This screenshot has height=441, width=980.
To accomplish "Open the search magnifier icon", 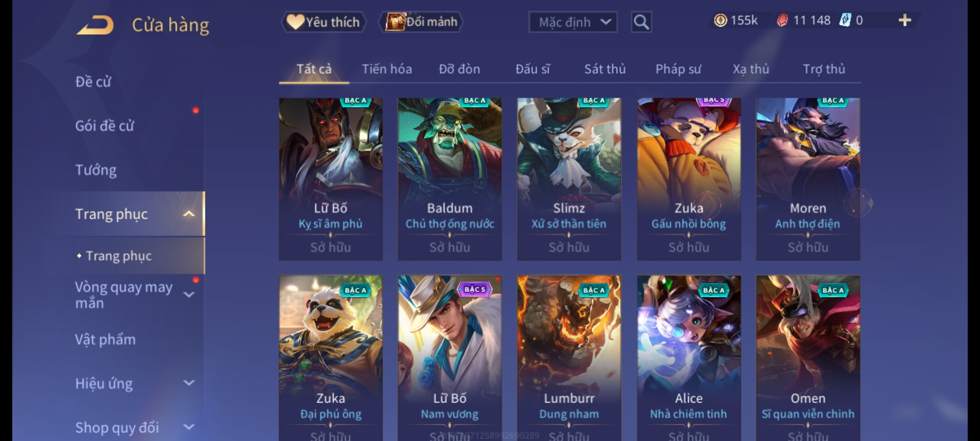I will pos(641,22).
